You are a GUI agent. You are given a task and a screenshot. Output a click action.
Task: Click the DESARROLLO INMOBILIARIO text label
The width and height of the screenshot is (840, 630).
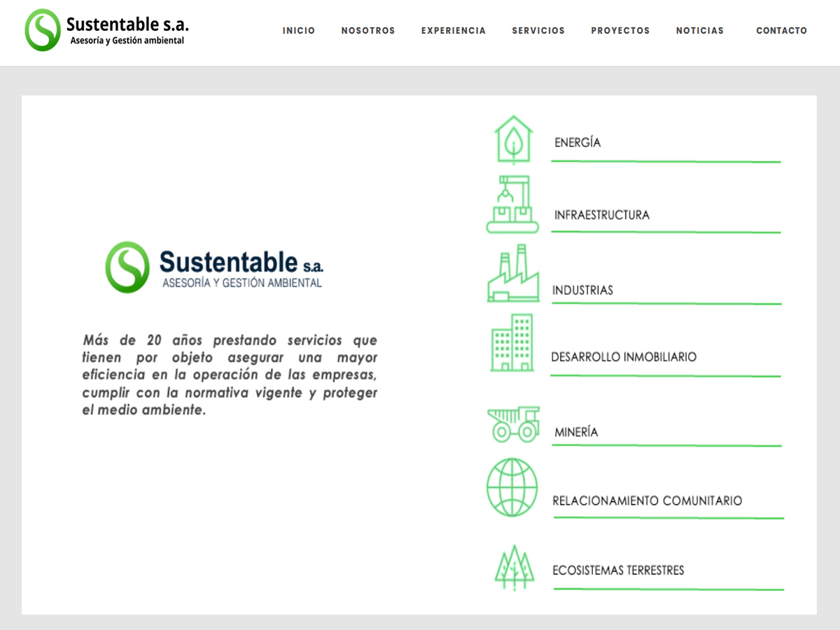(x=624, y=357)
